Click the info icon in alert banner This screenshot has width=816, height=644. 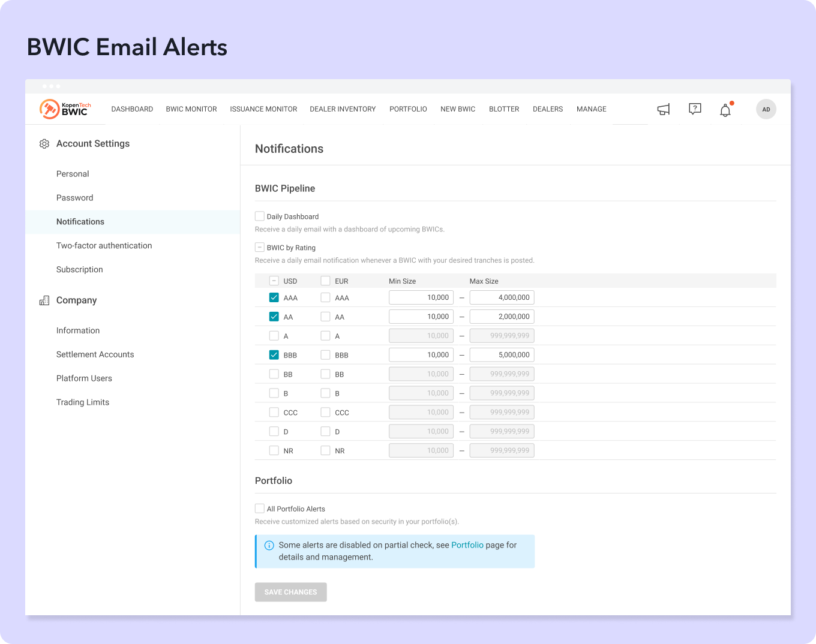point(269,546)
